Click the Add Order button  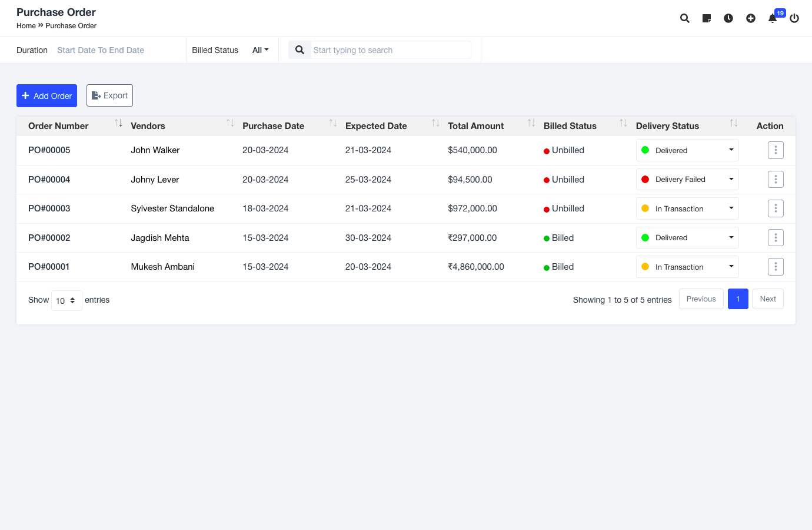click(46, 96)
